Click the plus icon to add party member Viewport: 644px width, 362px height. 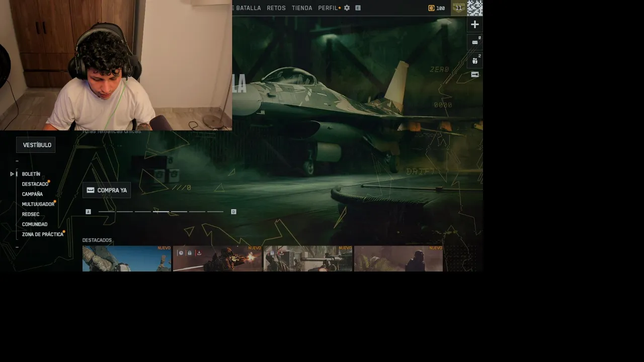pyautogui.click(x=475, y=24)
